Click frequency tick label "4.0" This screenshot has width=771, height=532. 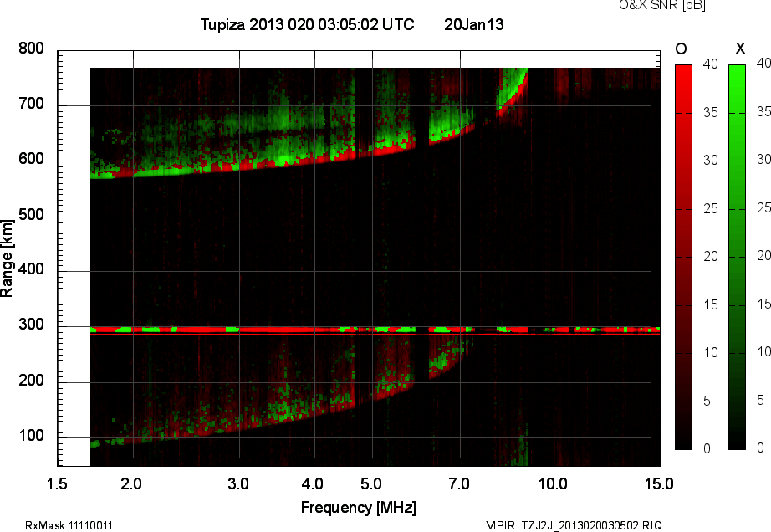pos(313,483)
